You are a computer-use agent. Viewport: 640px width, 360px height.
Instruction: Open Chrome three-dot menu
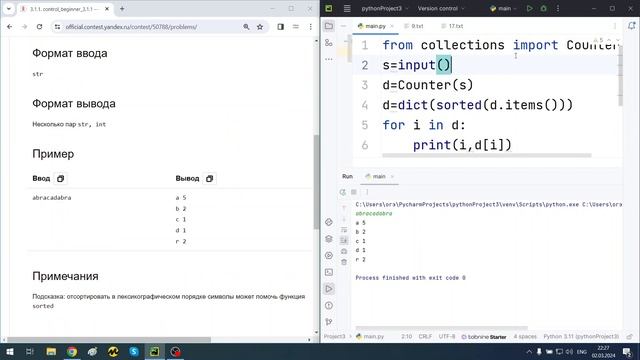click(x=310, y=27)
